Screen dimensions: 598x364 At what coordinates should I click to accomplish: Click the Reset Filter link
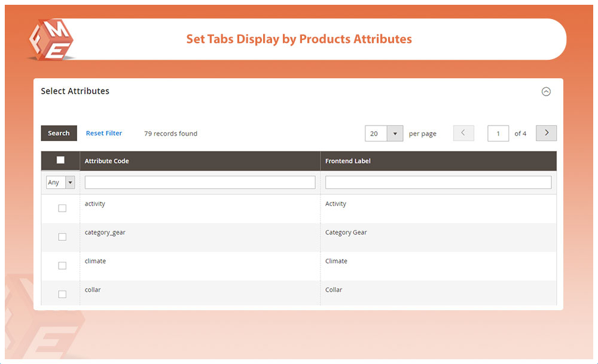104,133
